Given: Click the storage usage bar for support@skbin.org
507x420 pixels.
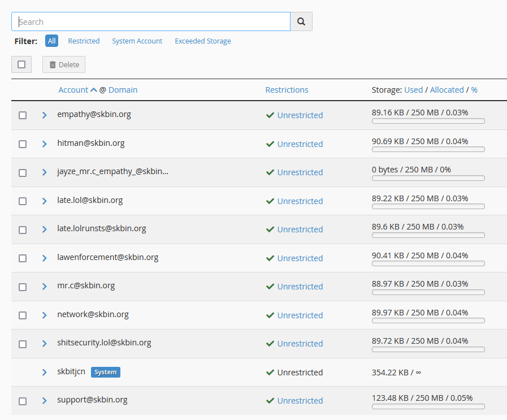Looking at the screenshot, I should [x=428, y=406].
